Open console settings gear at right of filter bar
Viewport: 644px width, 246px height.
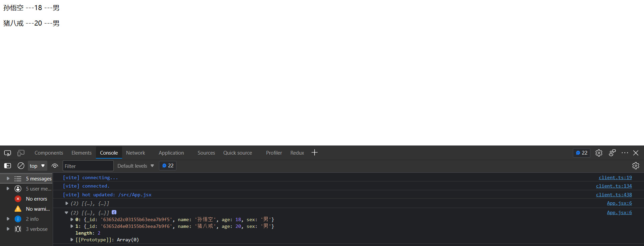click(x=635, y=166)
